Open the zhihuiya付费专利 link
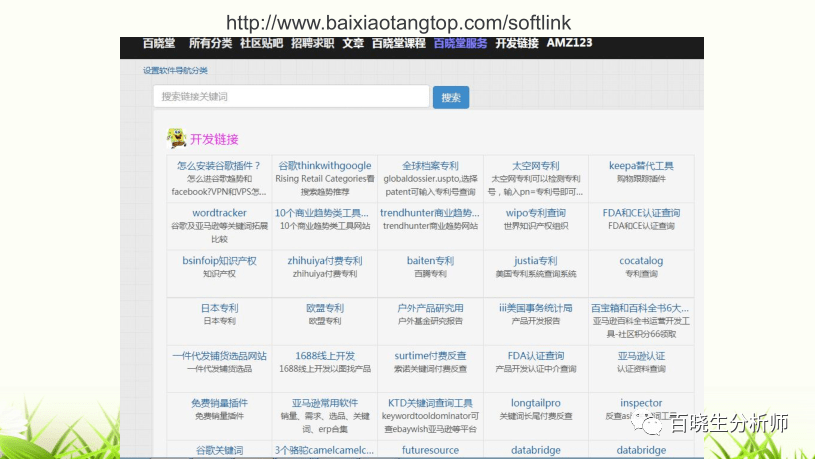815x459 pixels. coord(325,260)
